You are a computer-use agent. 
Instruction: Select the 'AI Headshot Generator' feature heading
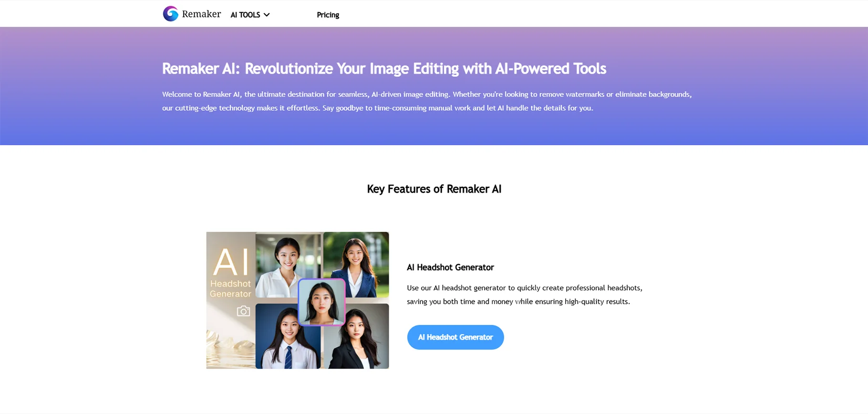(450, 267)
